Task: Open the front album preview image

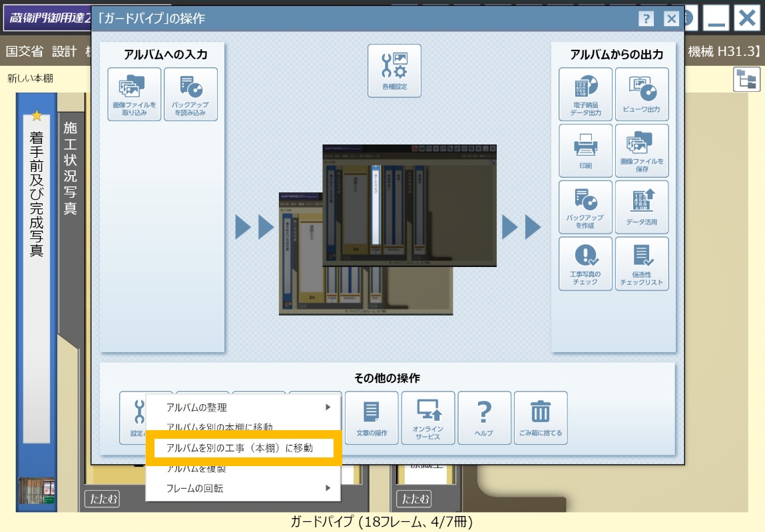Action: [x=409, y=206]
